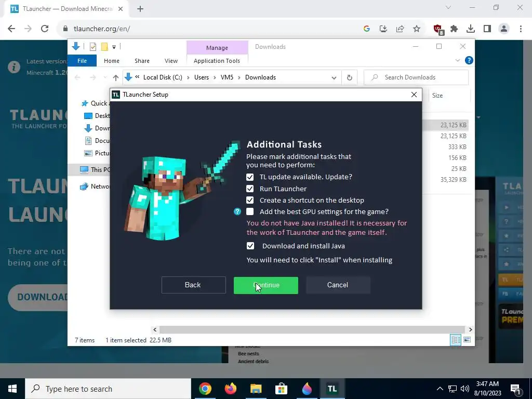Uncheck 'TL update available. Update?' checkbox
Screen dimensions: 532x399
(250, 177)
